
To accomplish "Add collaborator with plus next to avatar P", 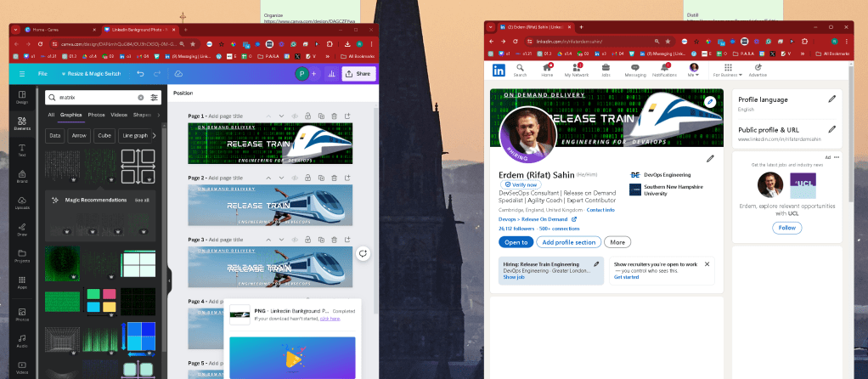I will click(314, 74).
